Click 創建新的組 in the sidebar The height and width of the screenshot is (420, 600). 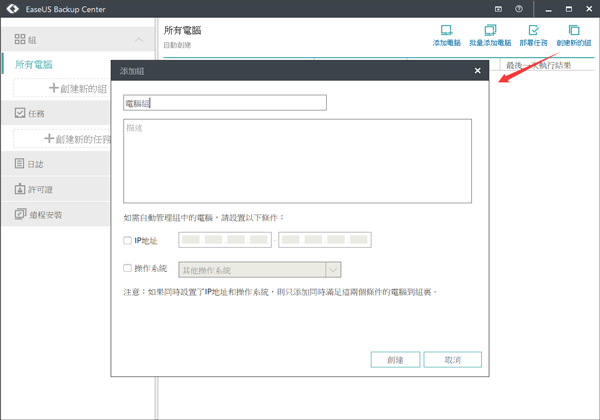click(x=78, y=88)
